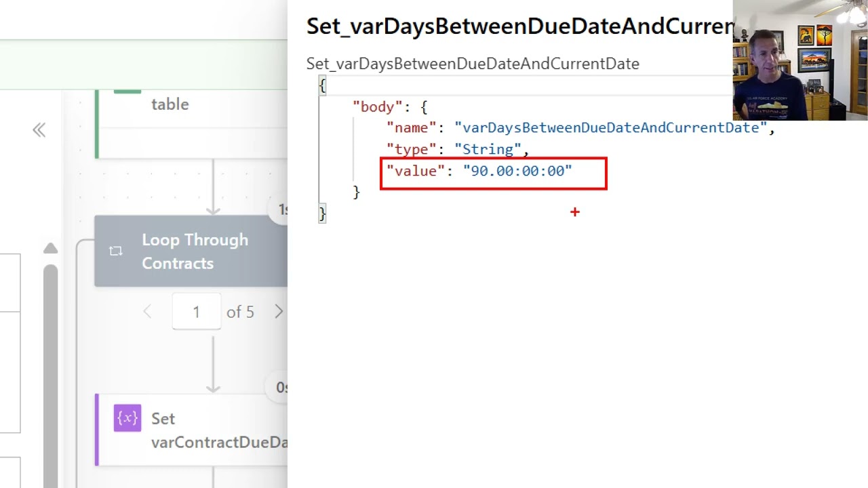Collapse the side panel with double chevron
Screen dimensions: 868x488
pyautogui.click(x=39, y=130)
